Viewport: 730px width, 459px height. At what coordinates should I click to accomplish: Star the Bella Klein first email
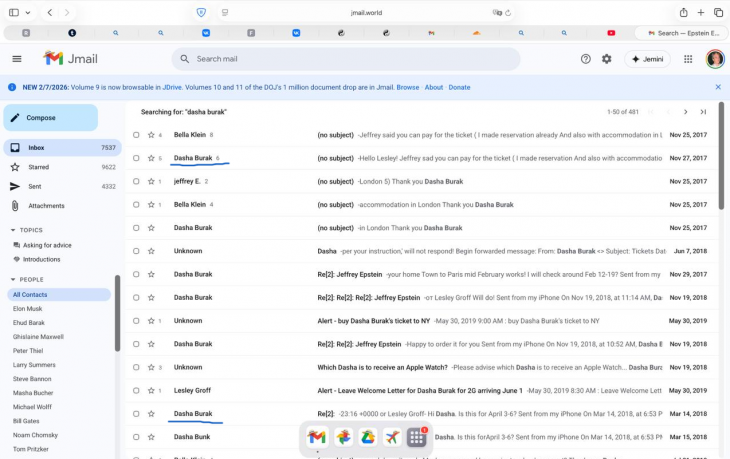pyautogui.click(x=151, y=135)
